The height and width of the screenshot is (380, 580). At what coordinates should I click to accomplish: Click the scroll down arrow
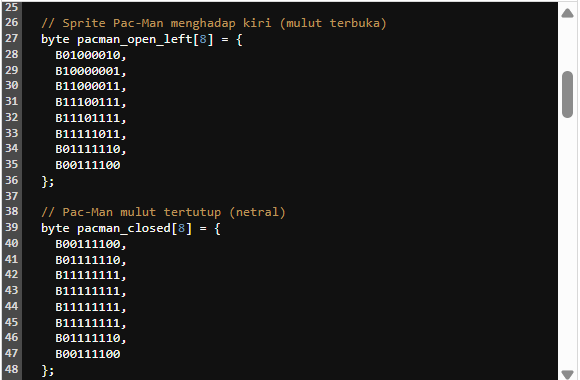click(567, 374)
